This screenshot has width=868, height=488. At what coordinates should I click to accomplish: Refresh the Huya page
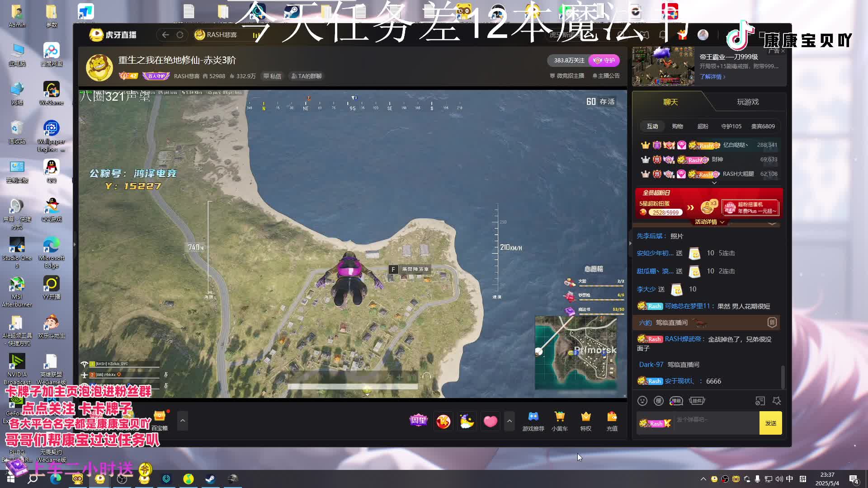(x=180, y=35)
